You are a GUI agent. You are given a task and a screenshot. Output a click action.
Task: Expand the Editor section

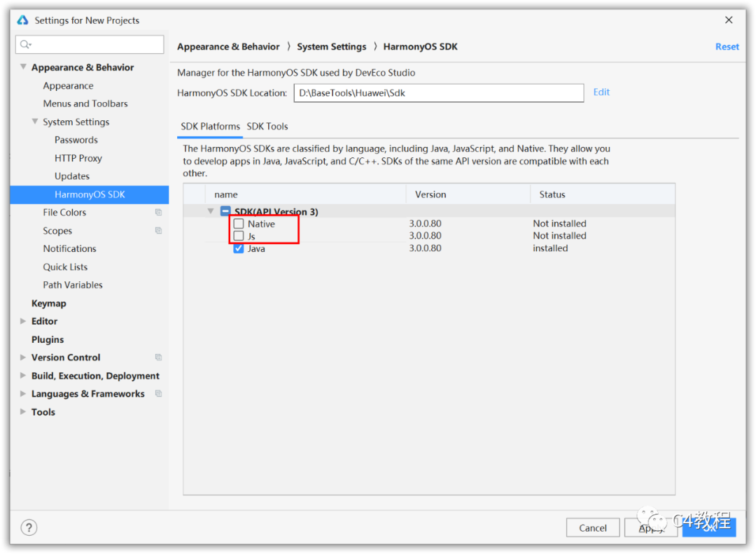(22, 321)
